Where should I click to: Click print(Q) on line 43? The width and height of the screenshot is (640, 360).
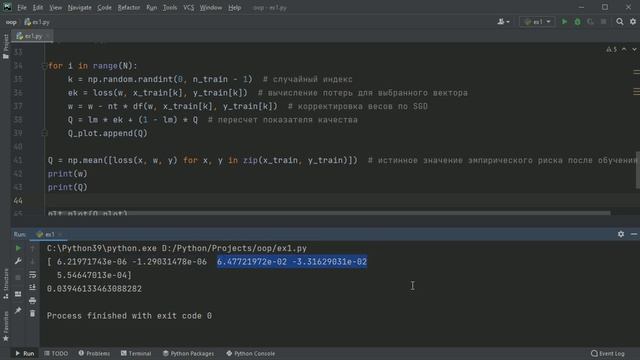coord(67,187)
